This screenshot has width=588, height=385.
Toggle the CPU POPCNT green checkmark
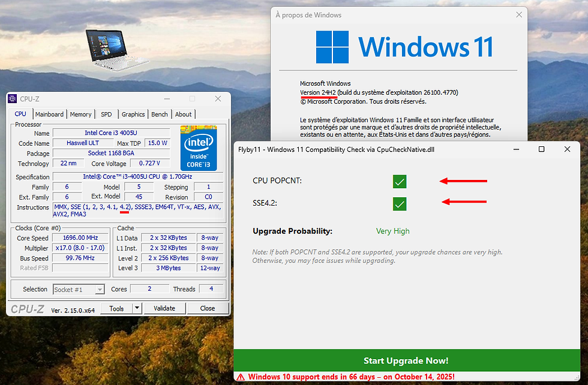point(400,182)
